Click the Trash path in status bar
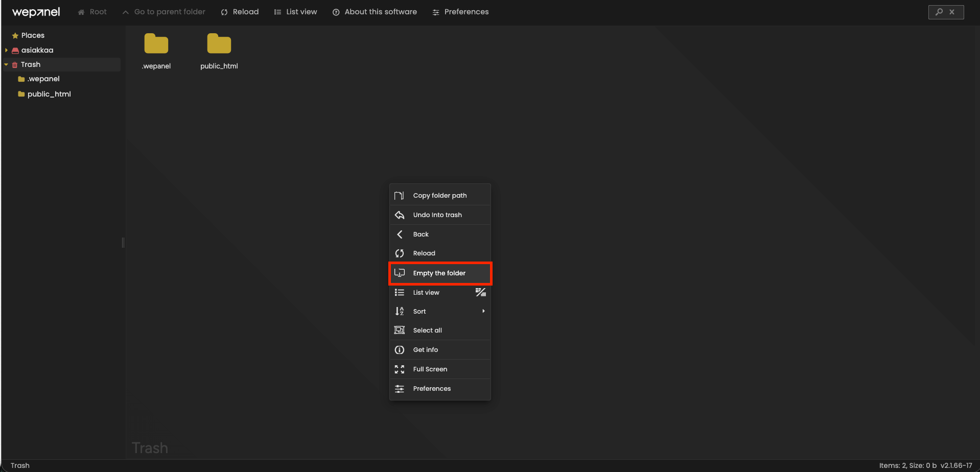Screen dimensions: 980x472 (x=20, y=465)
